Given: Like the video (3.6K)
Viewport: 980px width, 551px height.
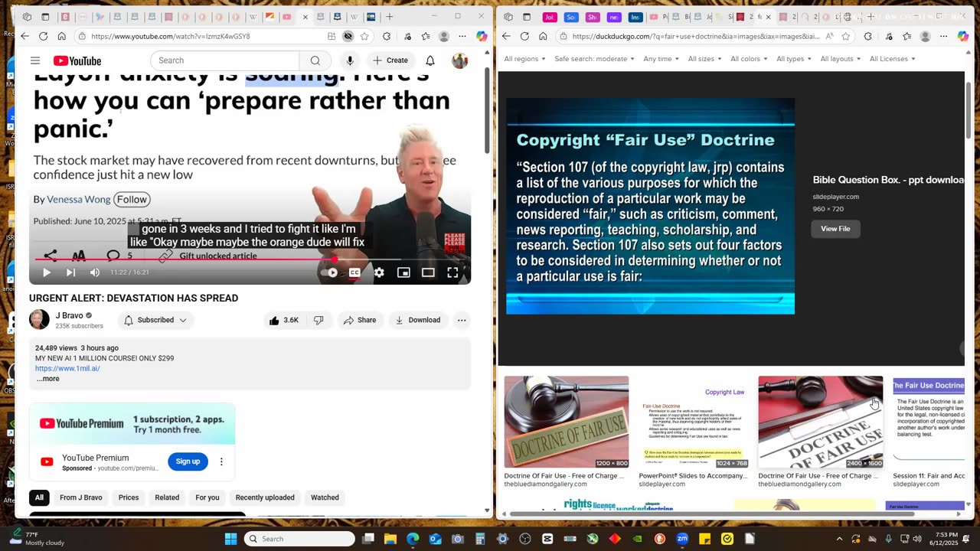Looking at the screenshot, I should point(283,320).
